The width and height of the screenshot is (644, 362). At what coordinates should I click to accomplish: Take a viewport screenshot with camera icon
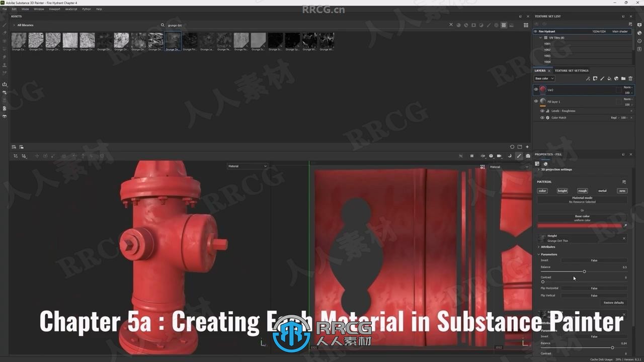click(528, 156)
